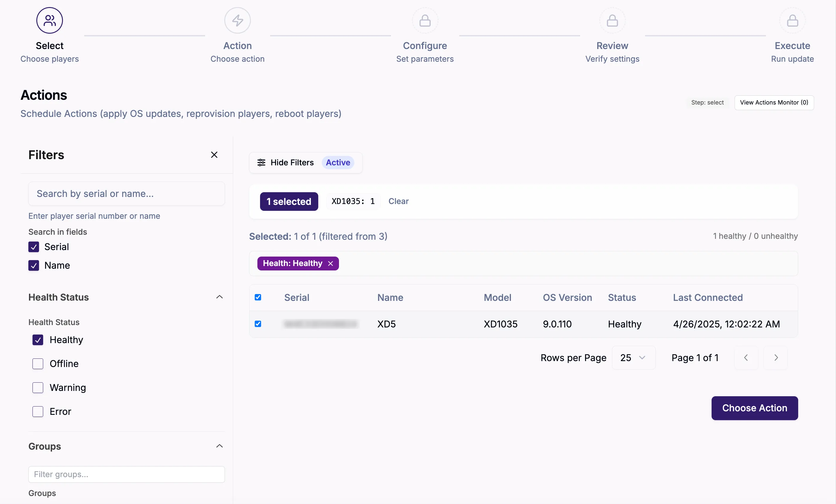Click the Execute step lock icon
Viewport: 836px width, 504px height.
[x=792, y=21]
